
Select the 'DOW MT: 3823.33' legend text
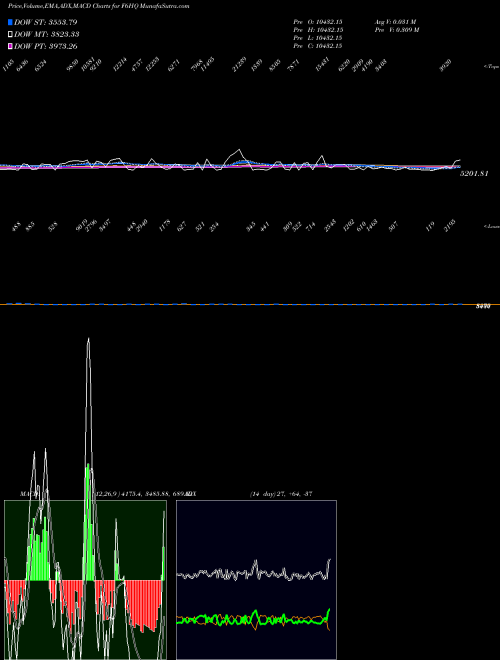click(47, 35)
